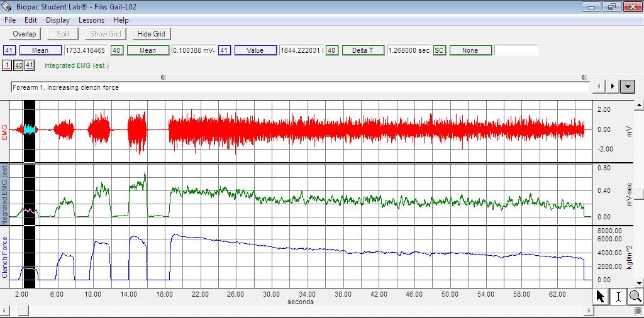Click the Delta T result 1.268000 sec

click(x=409, y=50)
